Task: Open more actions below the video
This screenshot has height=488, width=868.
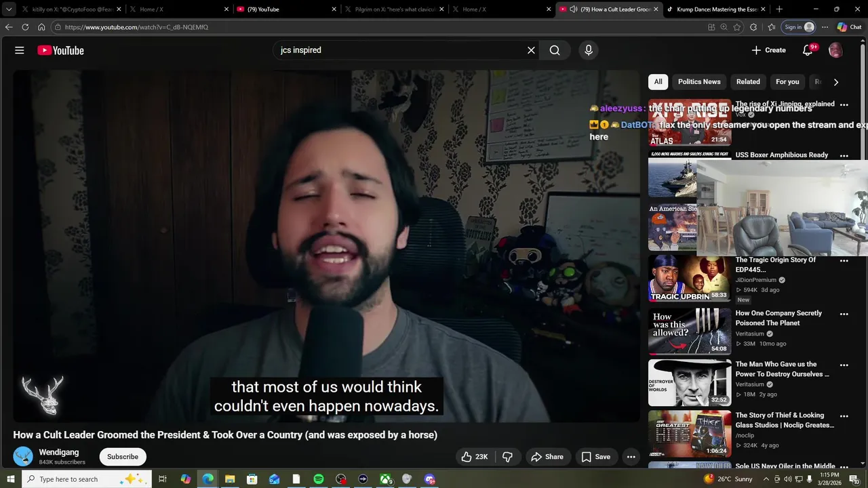Action: click(631, 457)
